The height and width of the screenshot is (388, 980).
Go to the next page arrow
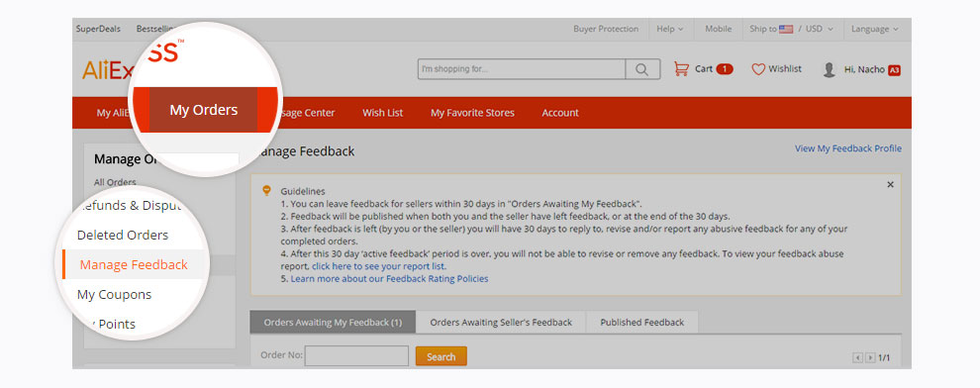(869, 358)
